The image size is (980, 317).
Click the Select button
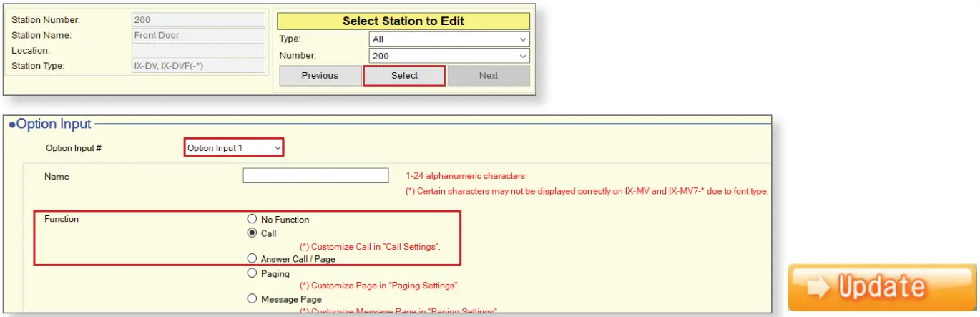(x=405, y=76)
